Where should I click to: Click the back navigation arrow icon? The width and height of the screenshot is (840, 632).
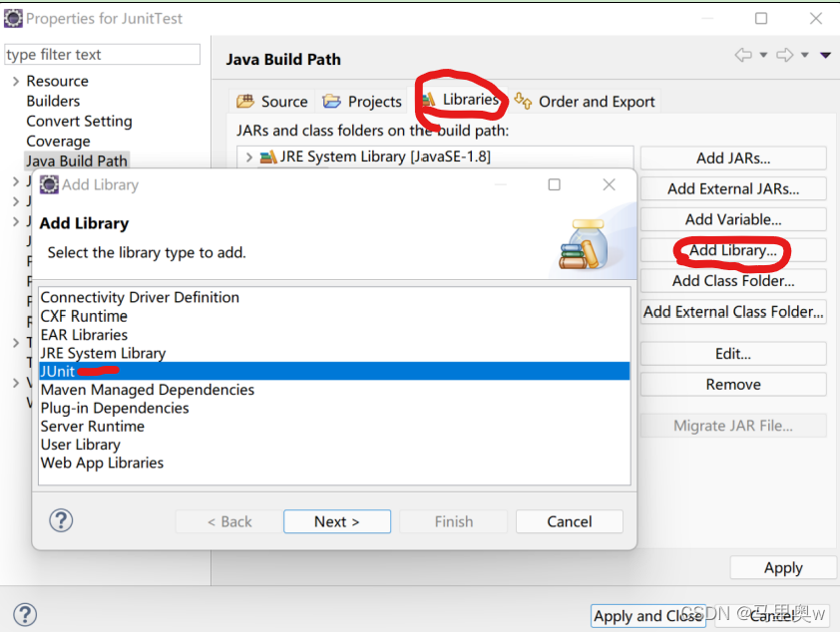743,55
